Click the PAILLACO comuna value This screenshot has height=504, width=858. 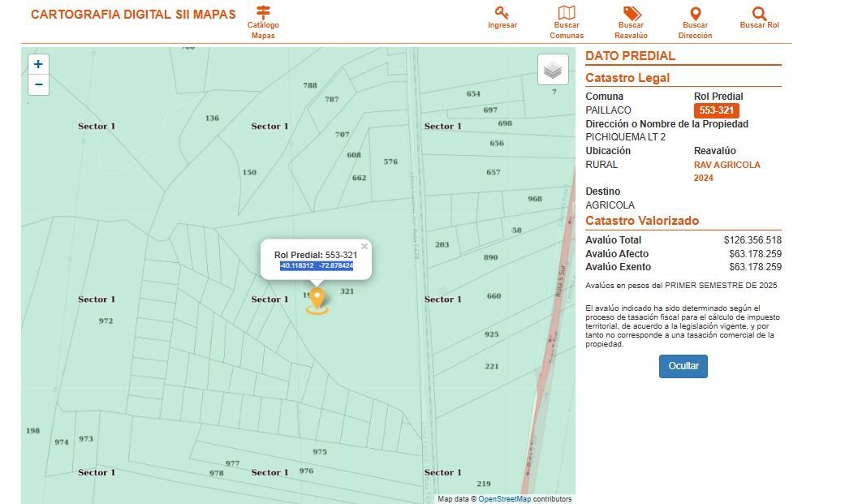pyautogui.click(x=608, y=110)
